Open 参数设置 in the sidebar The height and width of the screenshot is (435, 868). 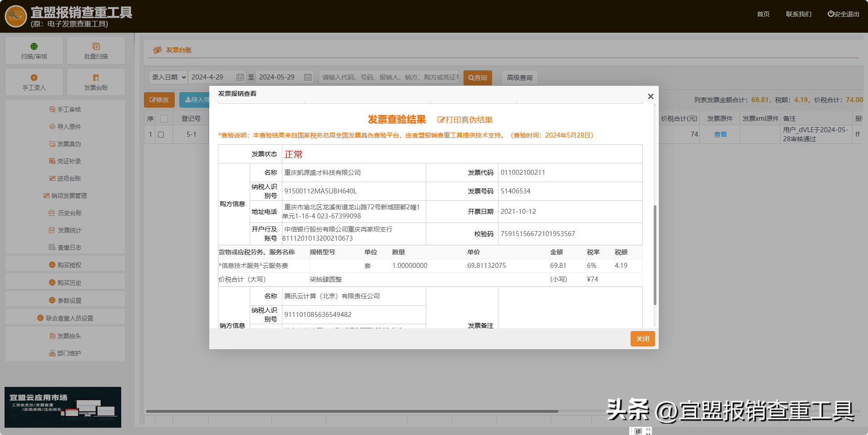[x=65, y=301]
